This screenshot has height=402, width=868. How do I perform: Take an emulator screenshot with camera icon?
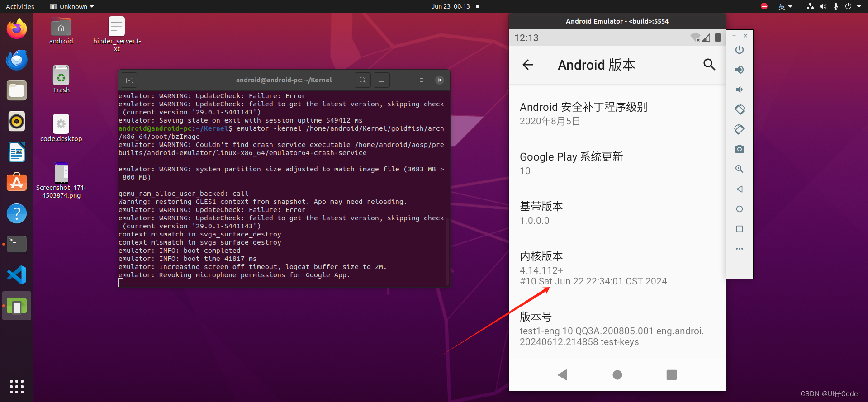click(740, 149)
